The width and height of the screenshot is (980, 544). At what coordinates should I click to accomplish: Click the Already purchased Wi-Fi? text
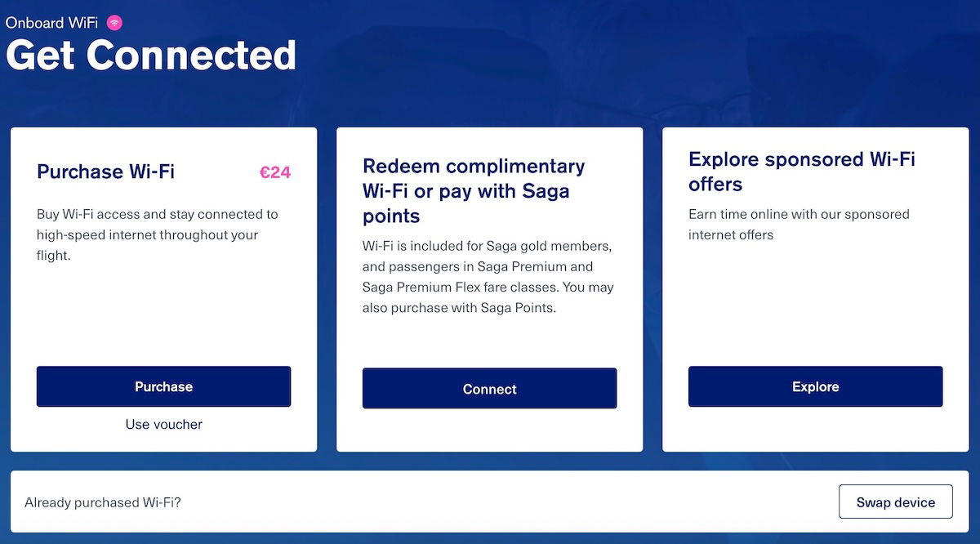103,502
